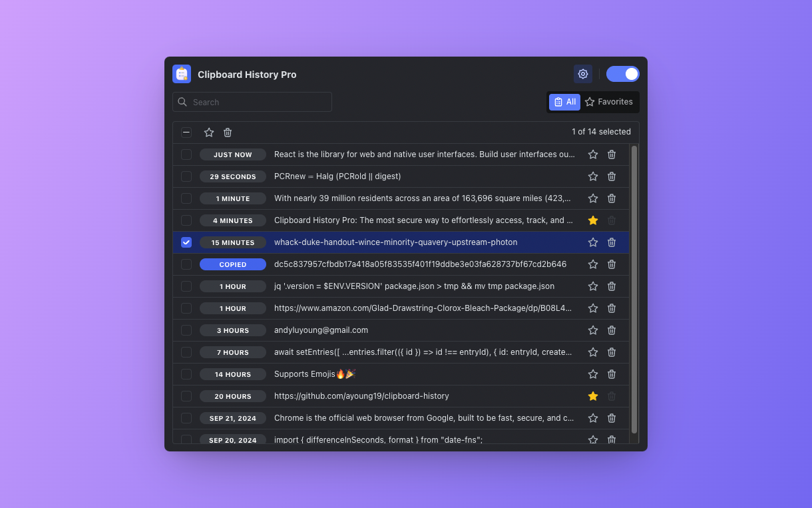Favorite selected entries using header star

pyautogui.click(x=209, y=132)
